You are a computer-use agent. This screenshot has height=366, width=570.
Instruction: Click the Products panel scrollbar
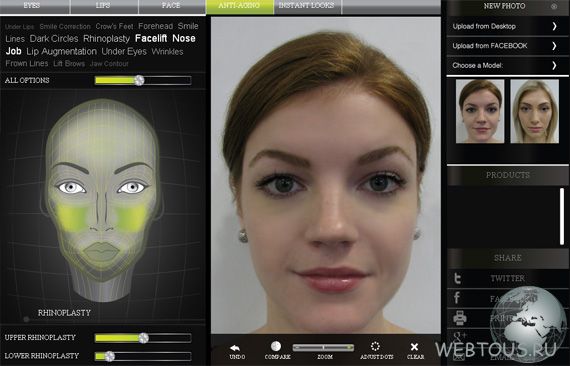[562, 217]
